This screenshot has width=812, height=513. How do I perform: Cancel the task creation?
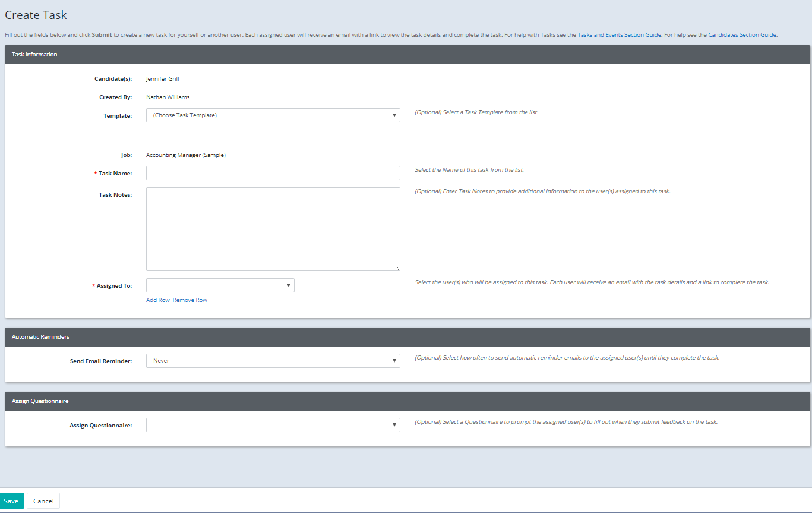point(43,501)
